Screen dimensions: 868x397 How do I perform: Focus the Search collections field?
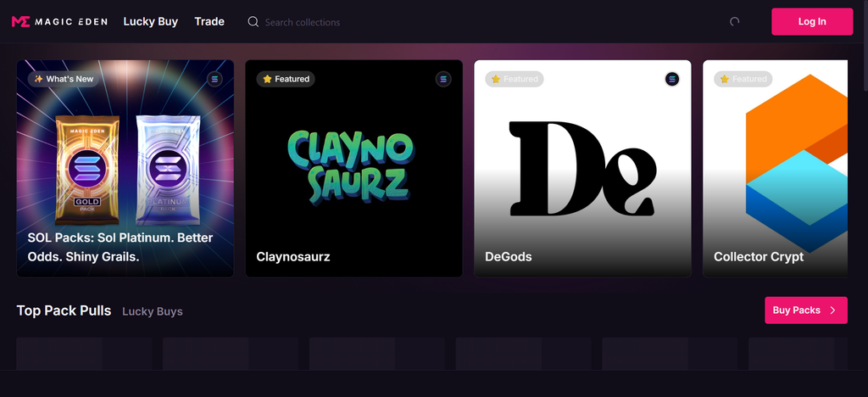coord(303,22)
